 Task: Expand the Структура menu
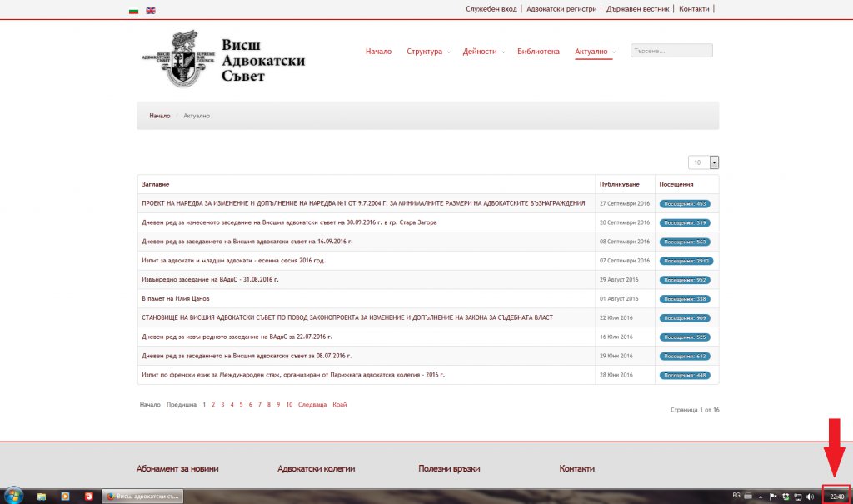428,52
